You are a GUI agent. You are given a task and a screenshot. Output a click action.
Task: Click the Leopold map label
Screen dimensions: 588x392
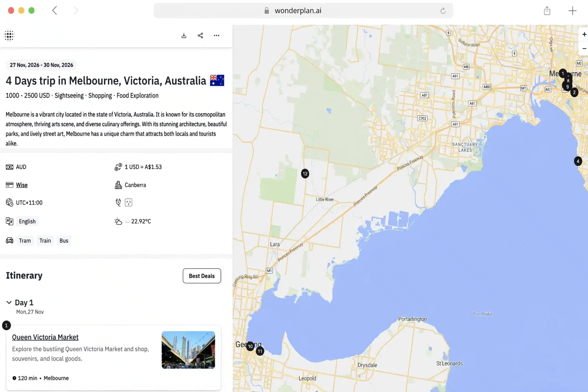click(307, 378)
